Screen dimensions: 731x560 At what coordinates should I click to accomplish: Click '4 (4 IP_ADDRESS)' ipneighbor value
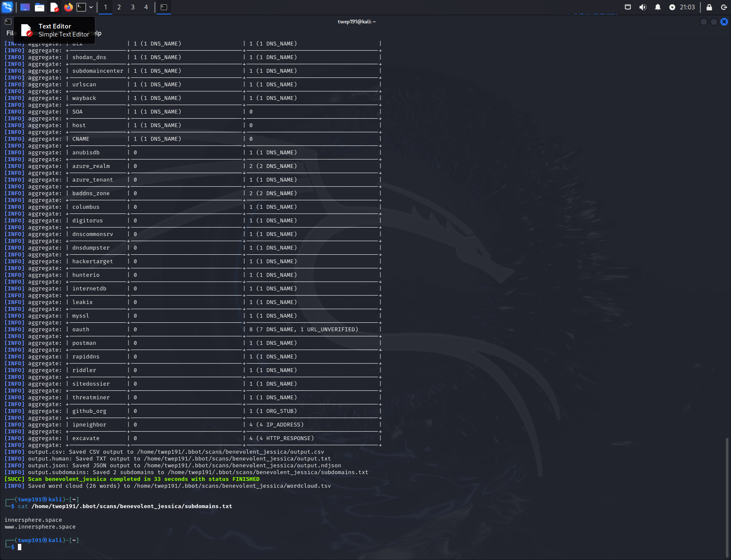point(277,425)
